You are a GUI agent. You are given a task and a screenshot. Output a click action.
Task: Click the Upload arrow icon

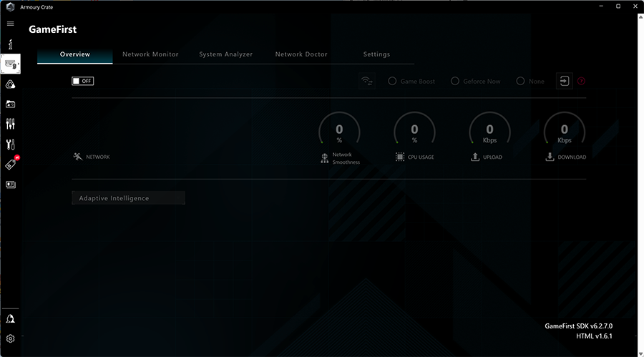475,157
